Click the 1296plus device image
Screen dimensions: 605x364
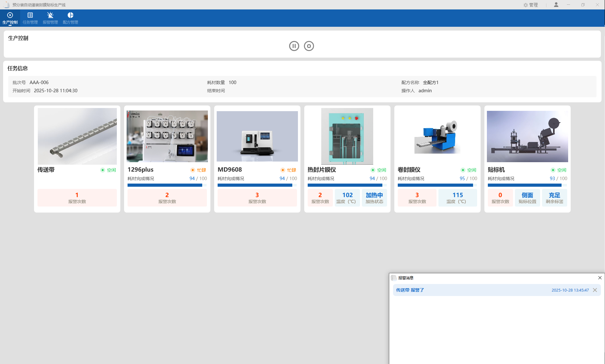pos(167,136)
